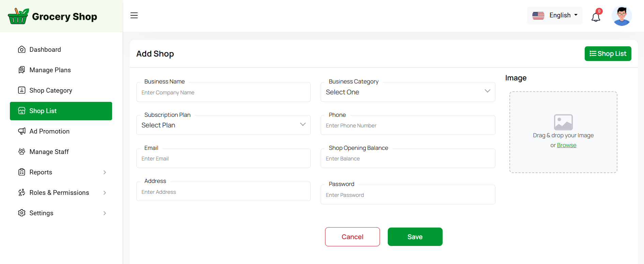Click the Grocery Shop basket logo

coord(18,16)
